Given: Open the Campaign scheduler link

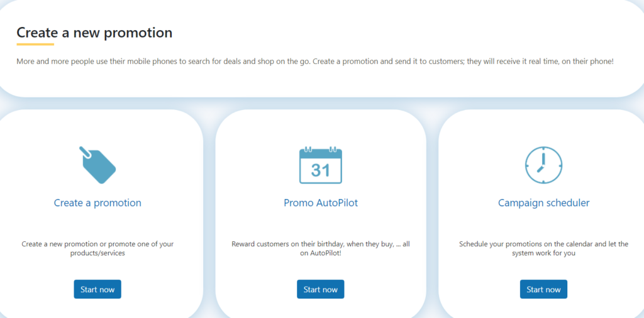Looking at the screenshot, I should coord(544,203).
